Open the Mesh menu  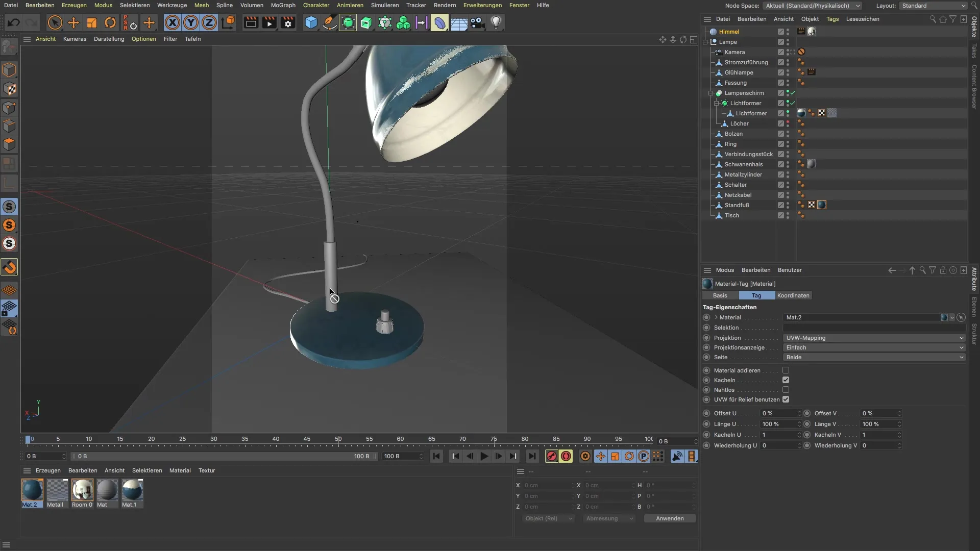pyautogui.click(x=202, y=5)
